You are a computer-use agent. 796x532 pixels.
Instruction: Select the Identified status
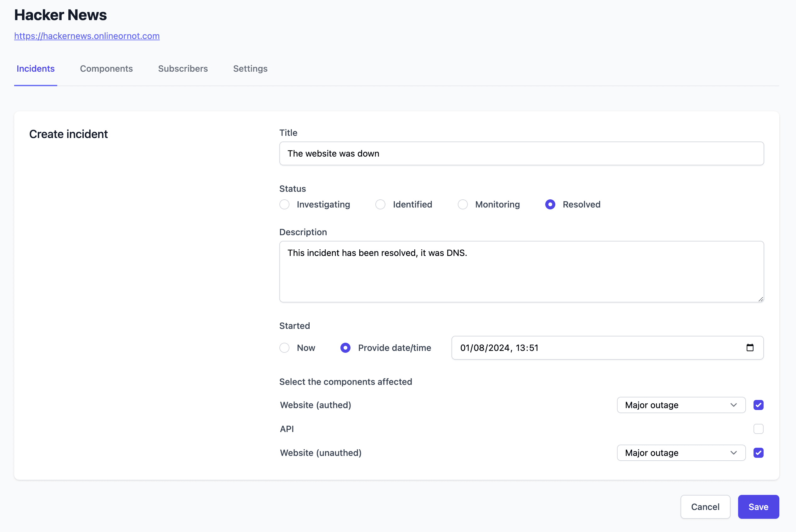coord(380,204)
